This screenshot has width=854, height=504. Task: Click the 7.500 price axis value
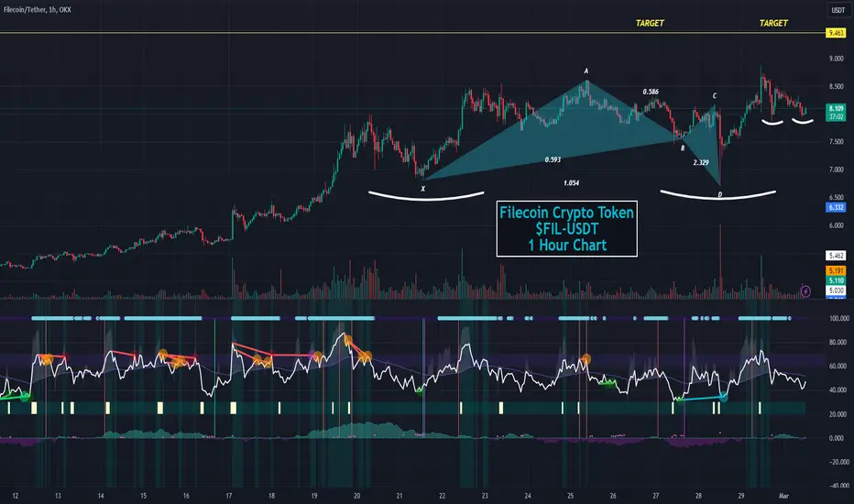[836, 142]
